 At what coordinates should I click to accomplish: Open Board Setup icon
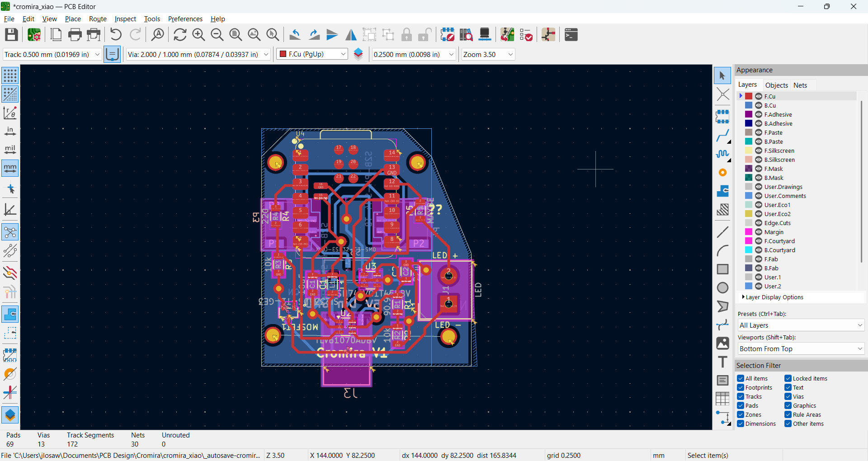(x=34, y=35)
